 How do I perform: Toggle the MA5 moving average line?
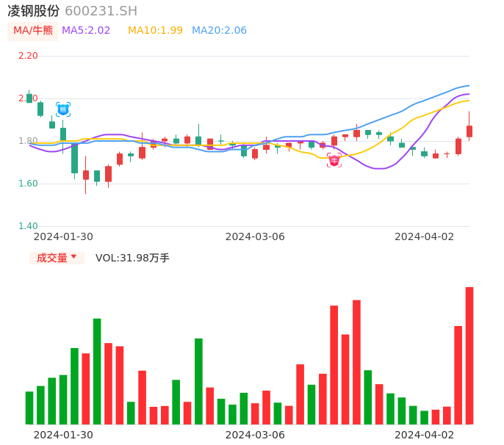[86, 30]
